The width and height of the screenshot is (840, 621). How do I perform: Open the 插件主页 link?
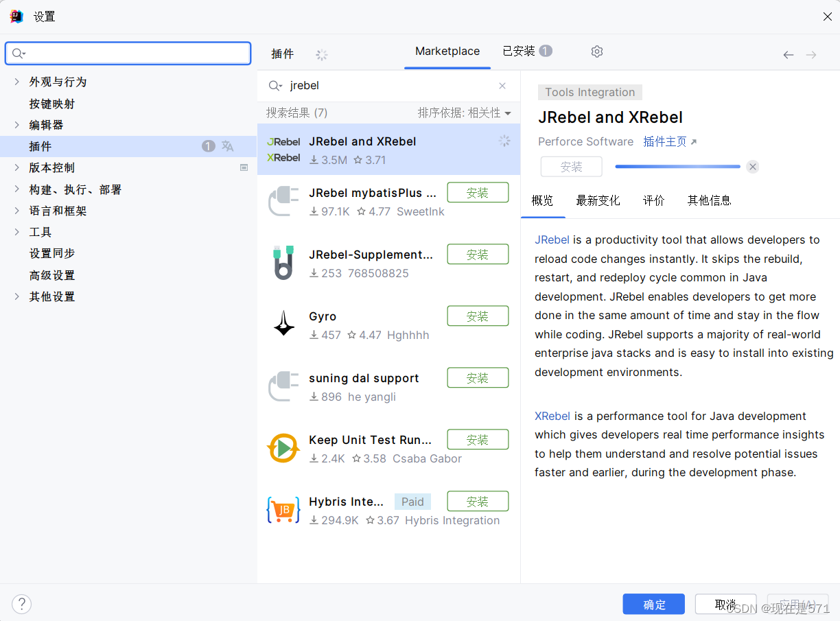(670, 141)
